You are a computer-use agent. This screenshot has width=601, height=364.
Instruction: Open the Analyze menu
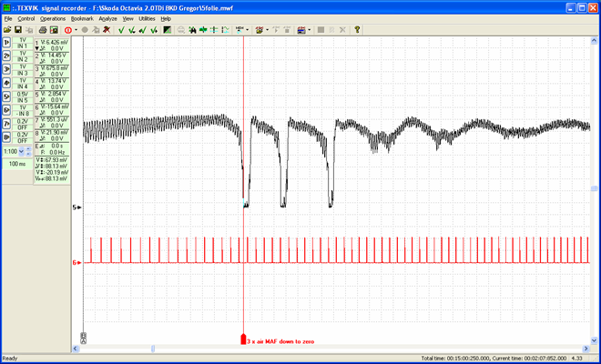coord(107,19)
